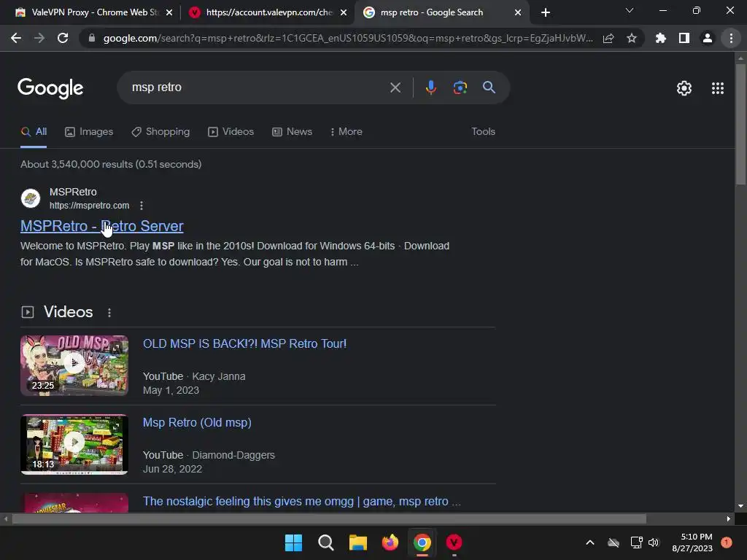The height and width of the screenshot is (560, 747).
Task: Switch to account.valevpn.com tab
Action: tap(268, 12)
